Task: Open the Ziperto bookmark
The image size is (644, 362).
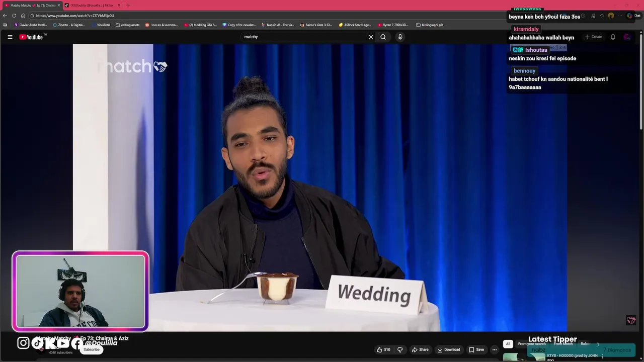Action: 69,25
